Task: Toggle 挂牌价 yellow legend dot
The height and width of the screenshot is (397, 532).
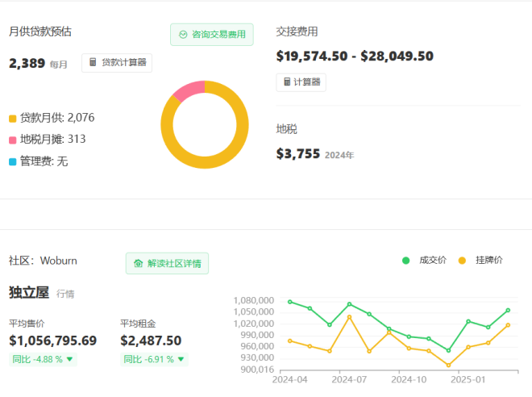Action: 462,261
